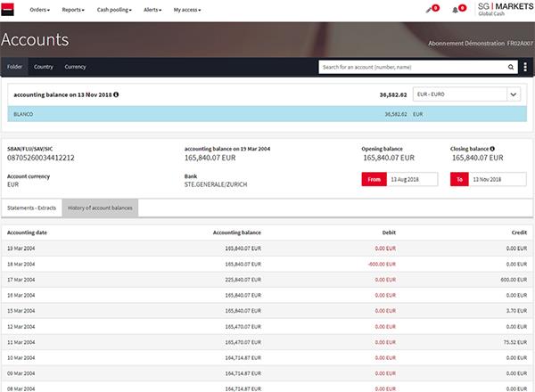Open the Orders dropdown menu
This screenshot has width=535, height=392.
click(41, 9)
